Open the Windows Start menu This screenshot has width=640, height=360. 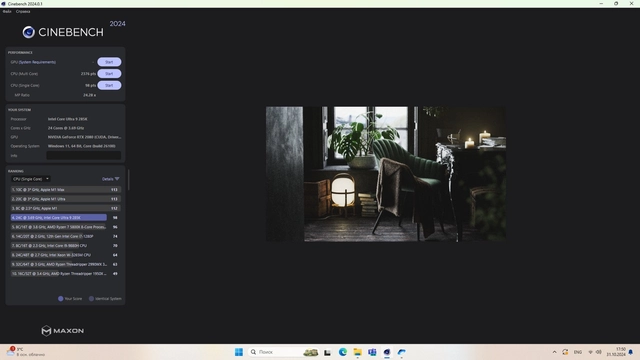(239, 352)
